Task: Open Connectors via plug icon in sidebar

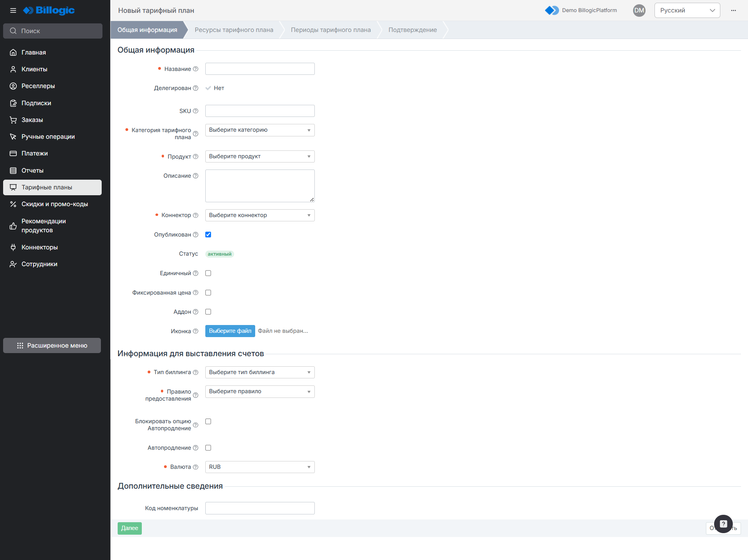Action: 13,247
